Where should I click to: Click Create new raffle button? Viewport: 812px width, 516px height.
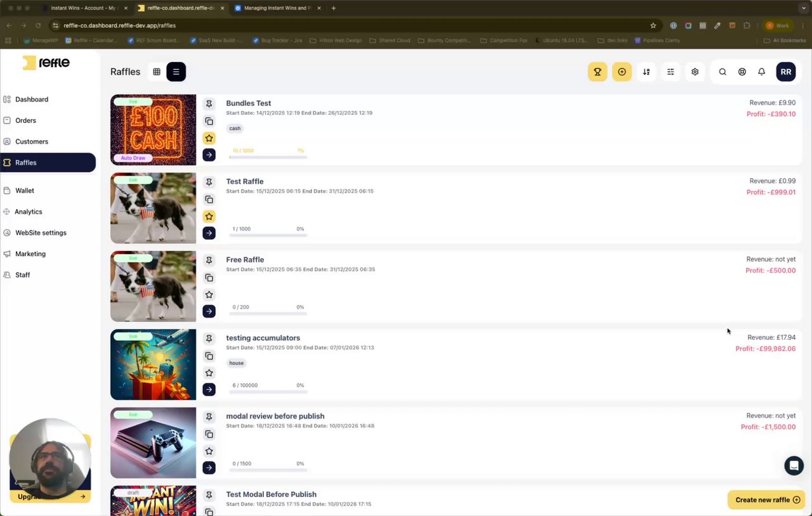766,500
